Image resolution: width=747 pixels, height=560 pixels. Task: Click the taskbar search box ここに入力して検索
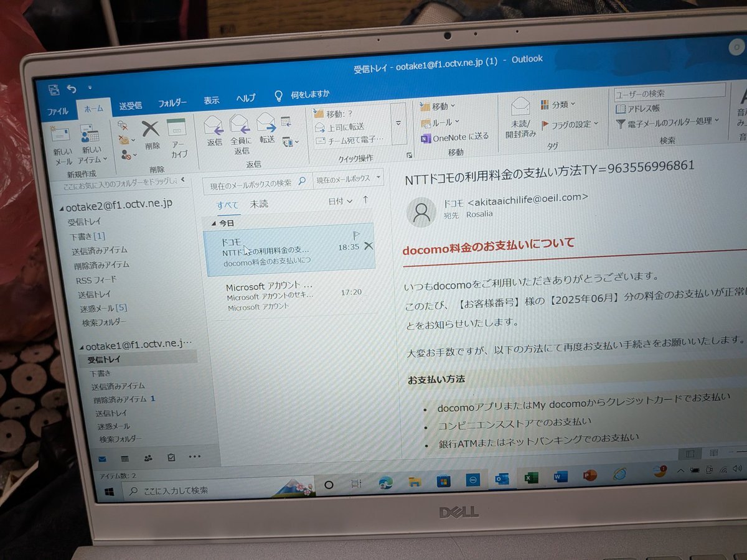click(218, 490)
